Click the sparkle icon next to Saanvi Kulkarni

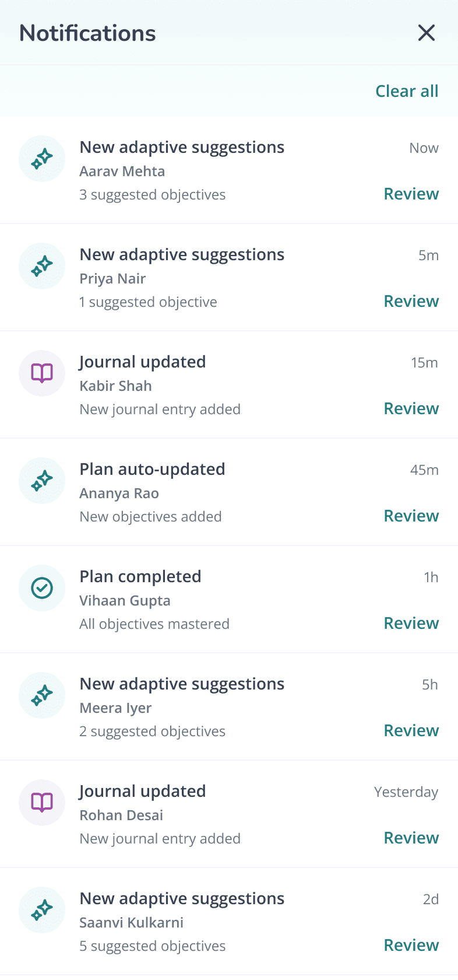(x=42, y=910)
